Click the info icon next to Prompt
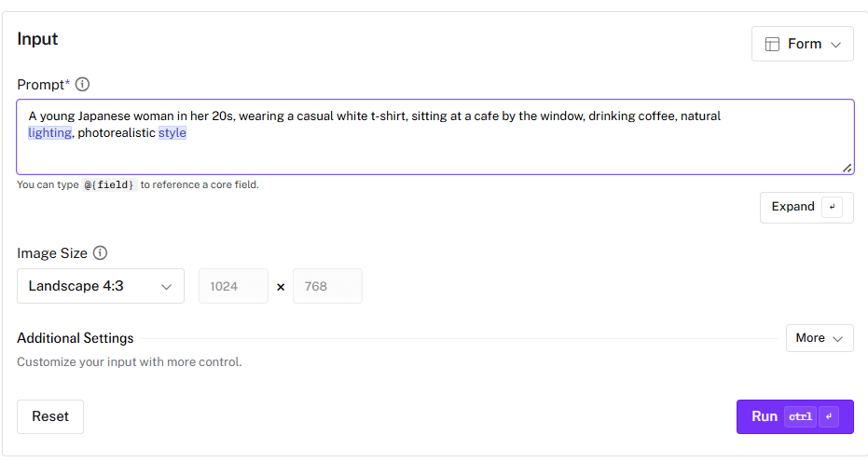 pyautogui.click(x=82, y=85)
